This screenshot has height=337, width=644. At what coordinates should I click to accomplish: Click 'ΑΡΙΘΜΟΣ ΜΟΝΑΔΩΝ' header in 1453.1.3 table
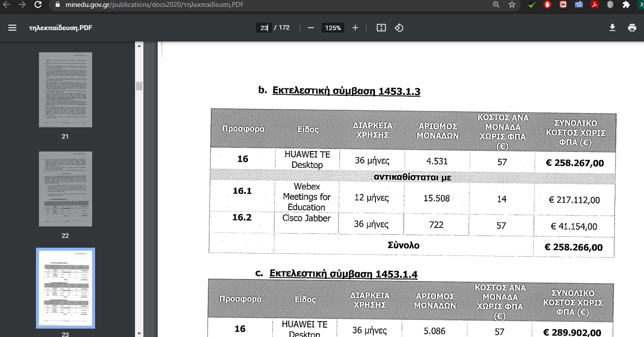pyautogui.click(x=437, y=130)
